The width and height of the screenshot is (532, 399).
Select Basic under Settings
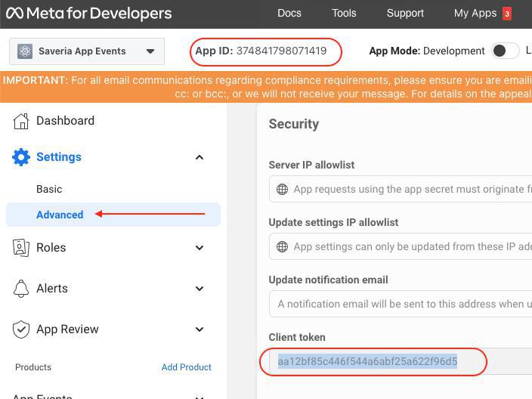49,189
